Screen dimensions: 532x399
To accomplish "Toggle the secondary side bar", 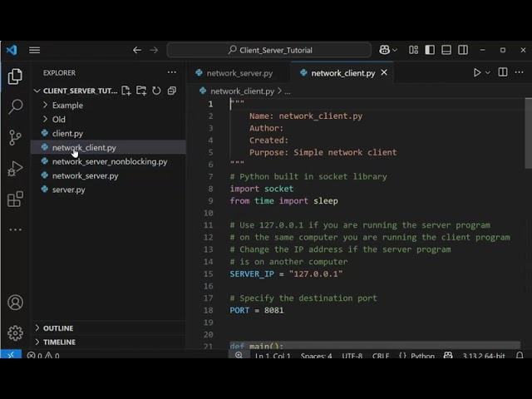I will (463, 50).
